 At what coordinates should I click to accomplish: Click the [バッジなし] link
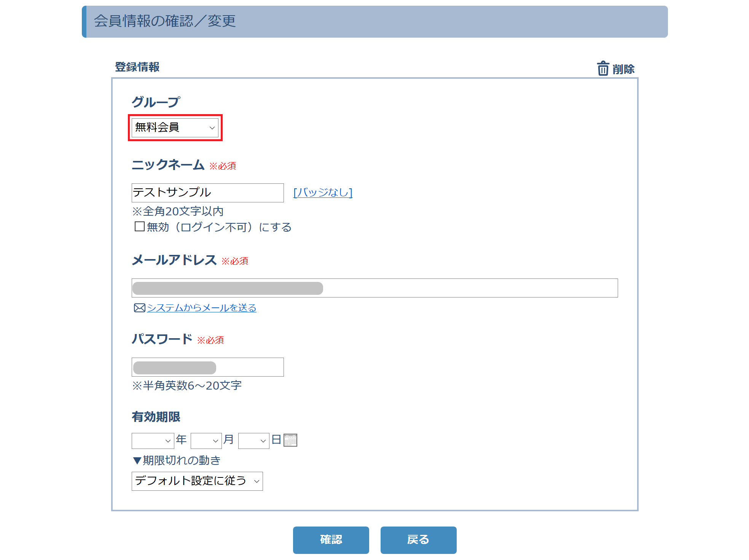pyautogui.click(x=323, y=192)
